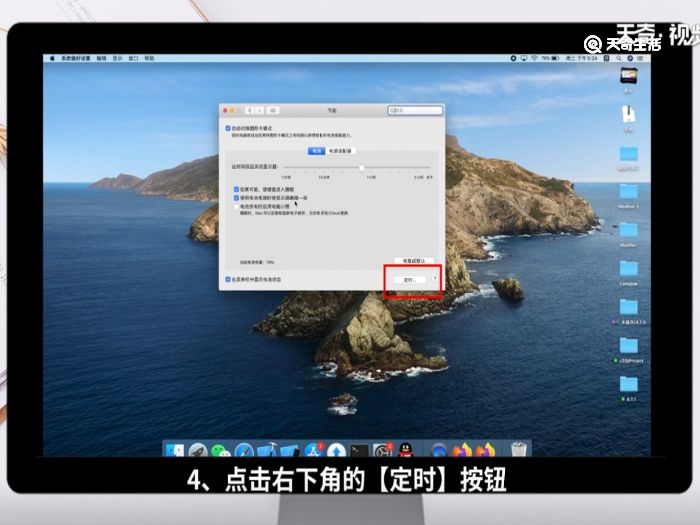This screenshot has height=525, width=700.
Task: Click the date and time in menu bar
Action: (582, 58)
